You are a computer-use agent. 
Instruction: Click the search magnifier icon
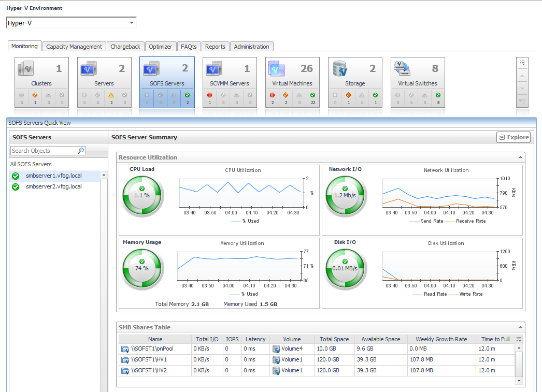(81, 151)
